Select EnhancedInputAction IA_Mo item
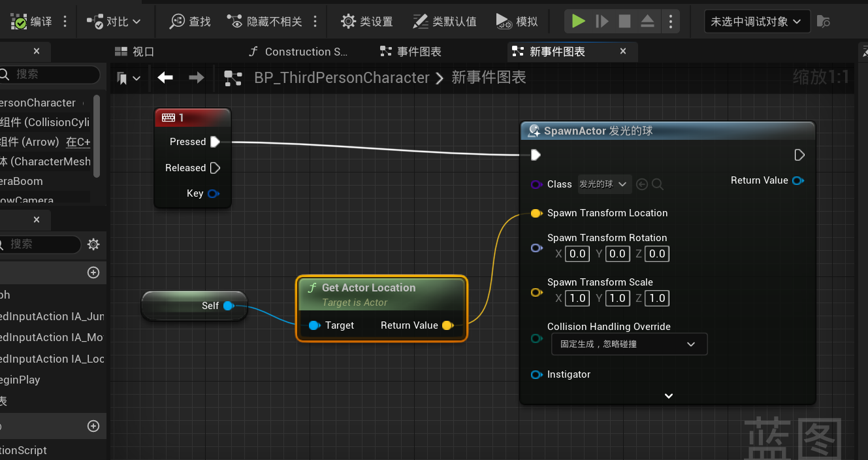The height and width of the screenshot is (460, 868). [x=52, y=337]
